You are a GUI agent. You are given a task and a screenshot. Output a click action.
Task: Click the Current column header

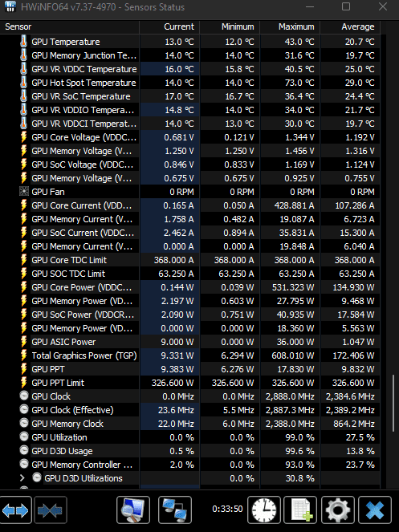pyautogui.click(x=169, y=26)
